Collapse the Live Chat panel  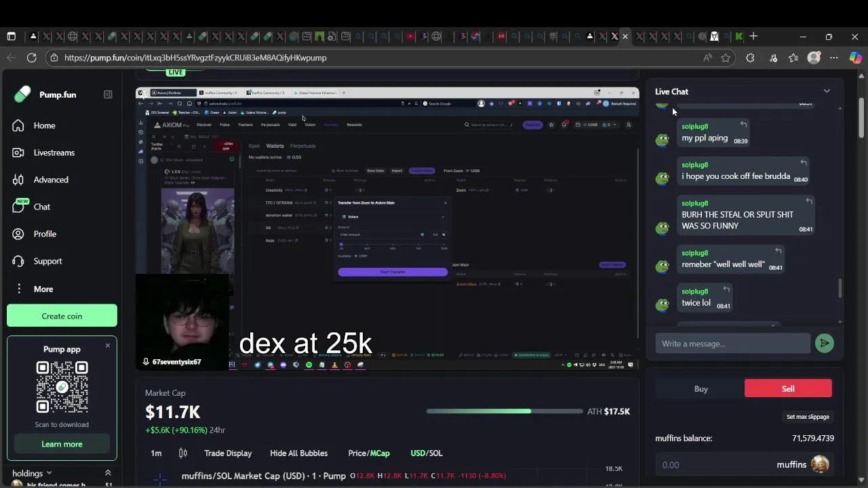tap(827, 91)
